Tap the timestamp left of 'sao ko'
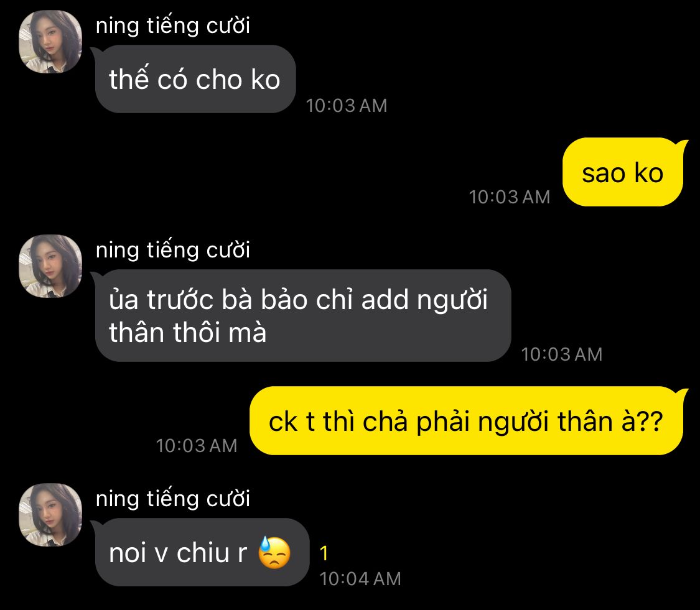Viewport: 700px width, 610px height. click(x=510, y=197)
